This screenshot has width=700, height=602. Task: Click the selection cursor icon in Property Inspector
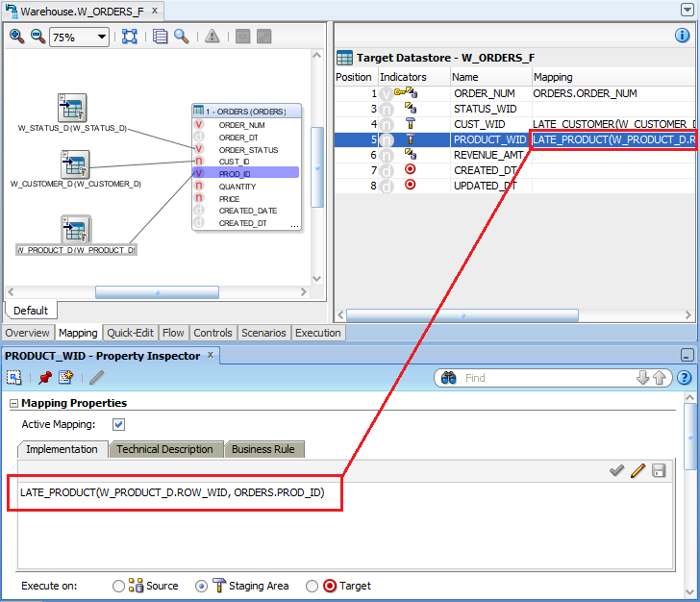coord(14,378)
